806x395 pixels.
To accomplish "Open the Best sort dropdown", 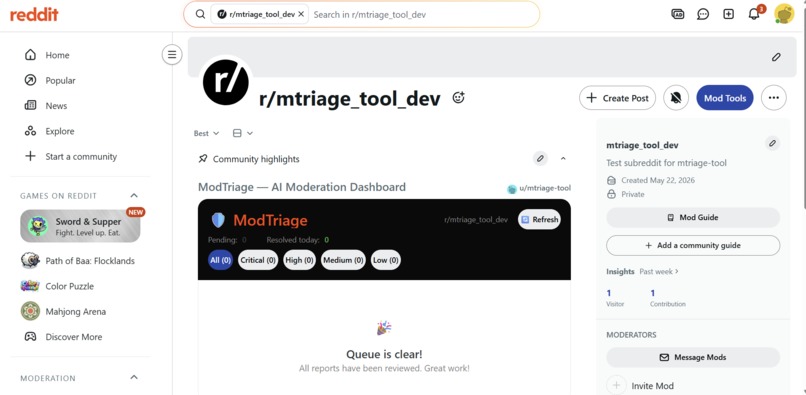I will click(206, 133).
